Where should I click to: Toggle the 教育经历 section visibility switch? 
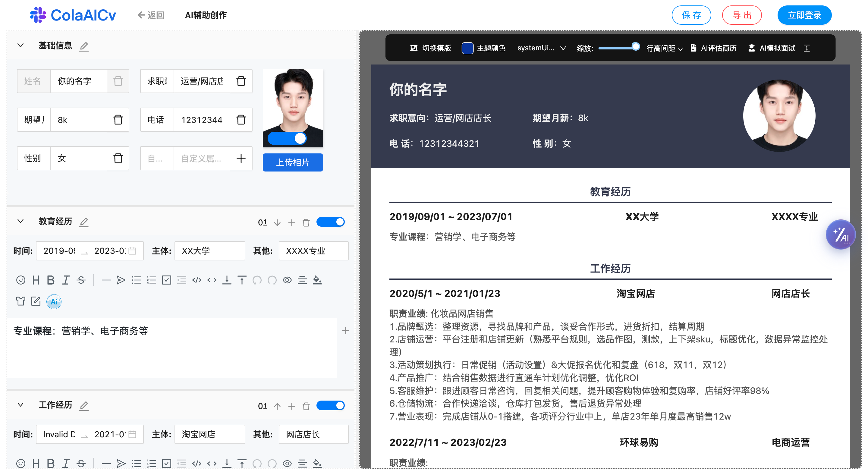pyautogui.click(x=331, y=222)
